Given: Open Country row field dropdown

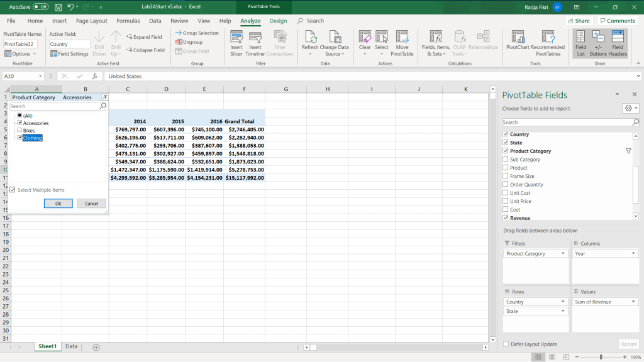Looking at the screenshot, I should [563, 302].
